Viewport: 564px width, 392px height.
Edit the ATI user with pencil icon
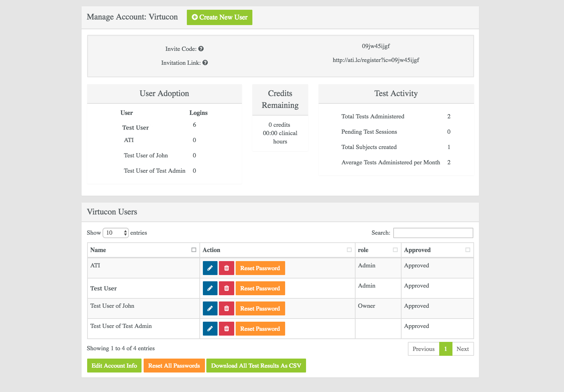click(x=210, y=268)
